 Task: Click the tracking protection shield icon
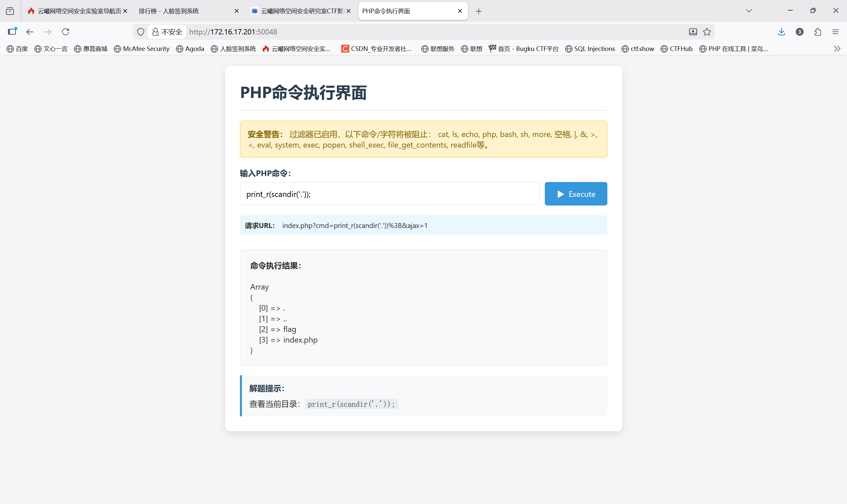[x=141, y=32]
